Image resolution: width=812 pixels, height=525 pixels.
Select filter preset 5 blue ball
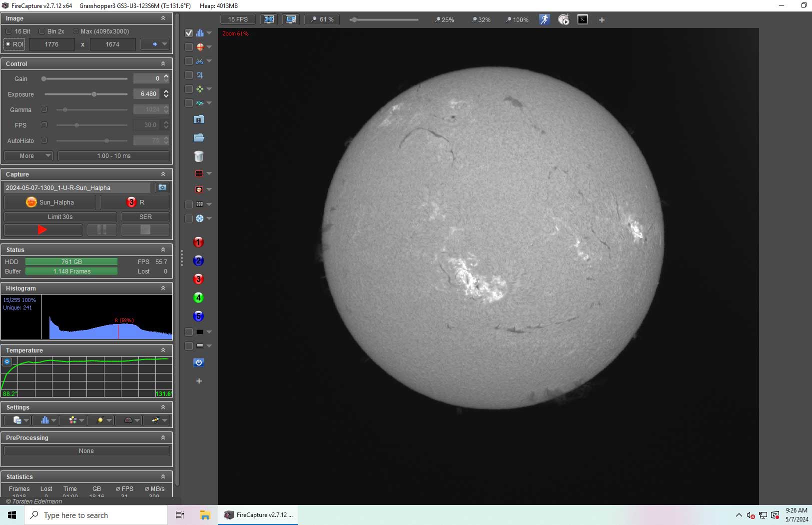point(198,316)
